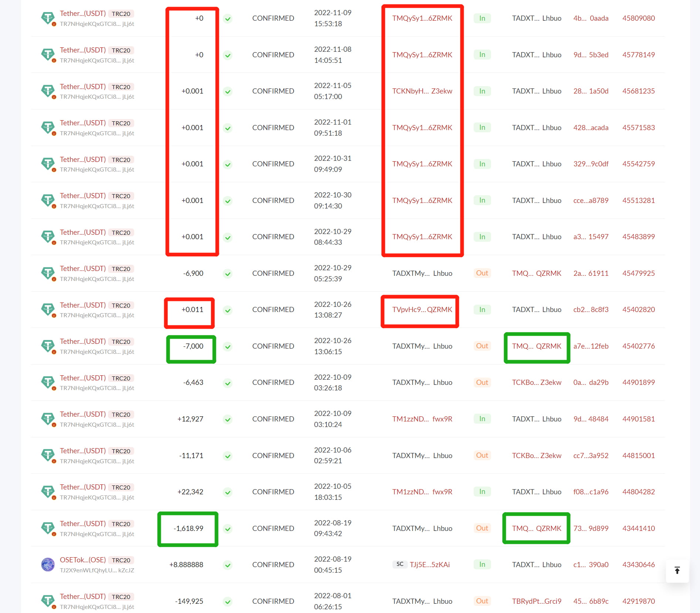The width and height of the screenshot is (700, 613).
Task: Click In badge in 2022-10-31 row
Action: click(x=482, y=164)
